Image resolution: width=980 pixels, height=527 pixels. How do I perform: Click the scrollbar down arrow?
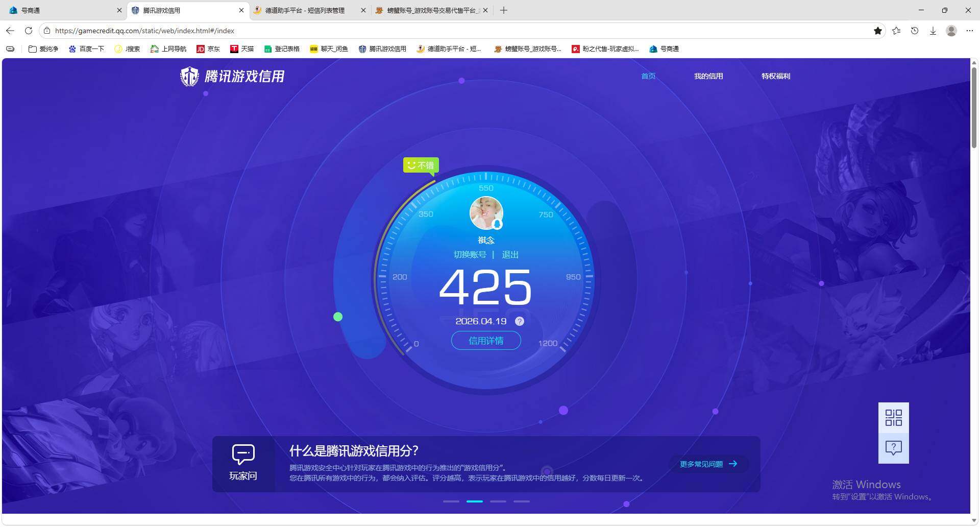[x=974, y=520]
